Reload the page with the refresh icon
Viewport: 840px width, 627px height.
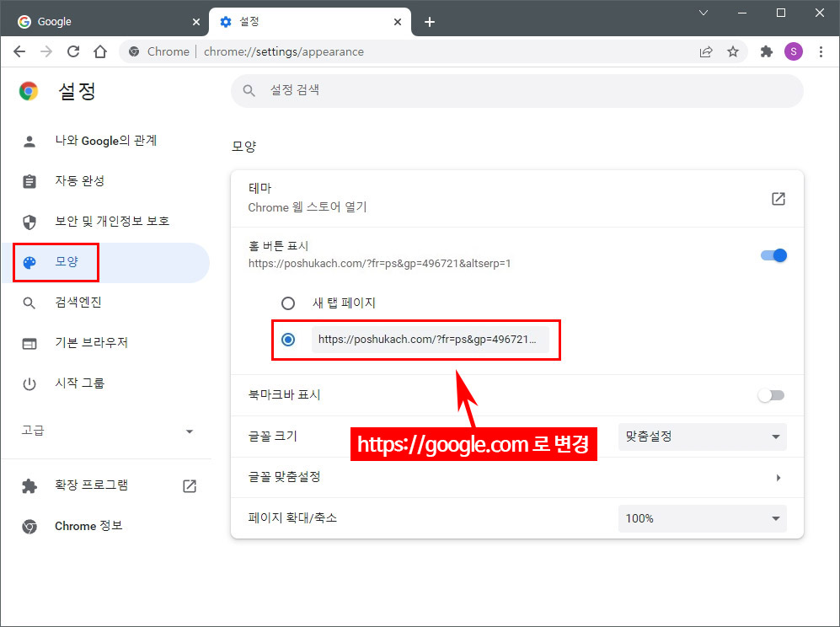coord(73,51)
